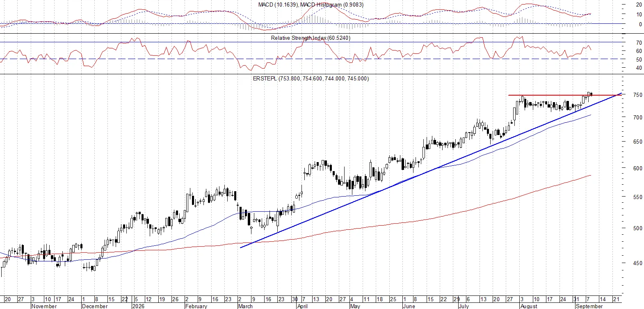
Task: Click the June month label
Action: [409, 306]
